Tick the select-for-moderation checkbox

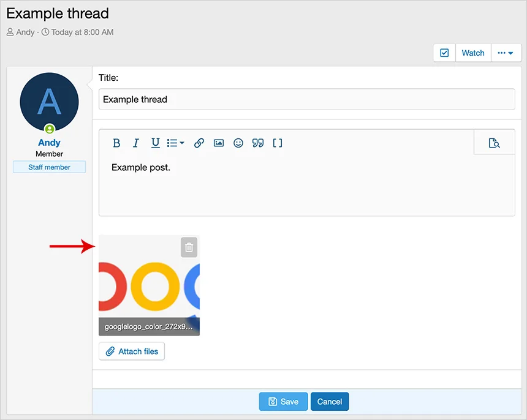[x=444, y=53]
